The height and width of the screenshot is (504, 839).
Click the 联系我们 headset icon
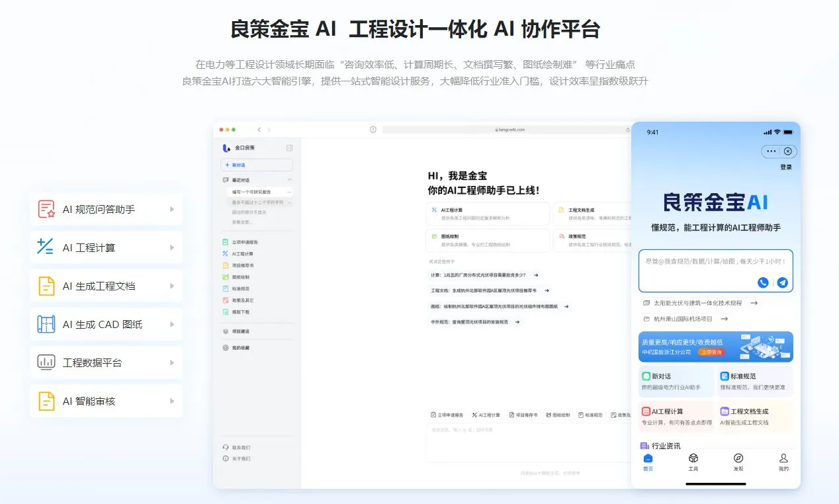pos(226,448)
